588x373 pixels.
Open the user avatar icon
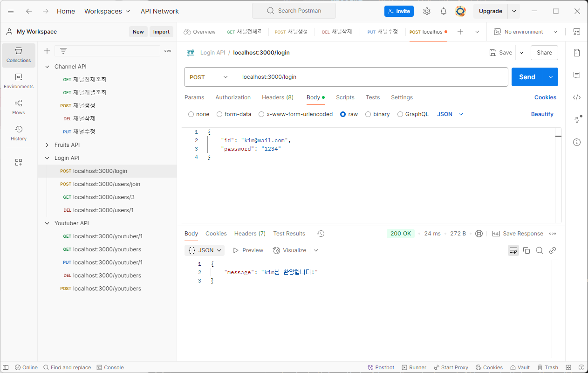pos(460,11)
